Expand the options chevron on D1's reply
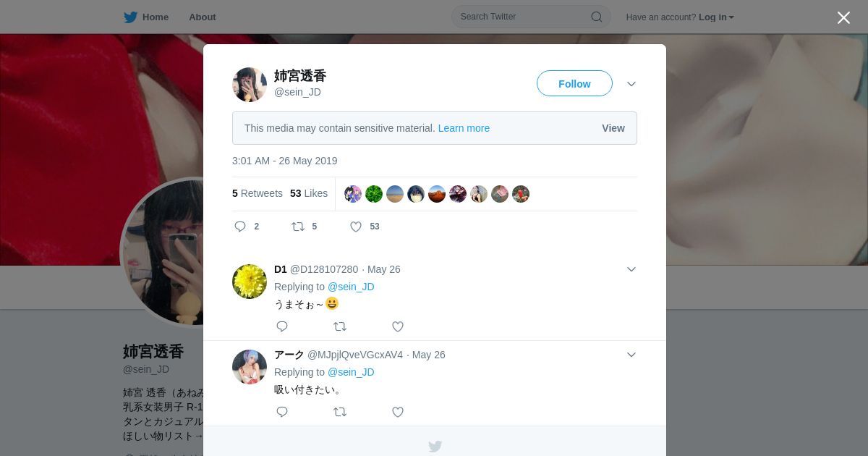The height and width of the screenshot is (456, 868). tap(631, 269)
